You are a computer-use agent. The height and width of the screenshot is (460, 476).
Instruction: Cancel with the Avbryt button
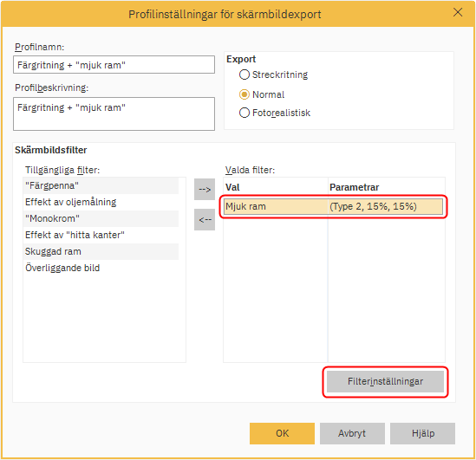pyautogui.click(x=352, y=433)
